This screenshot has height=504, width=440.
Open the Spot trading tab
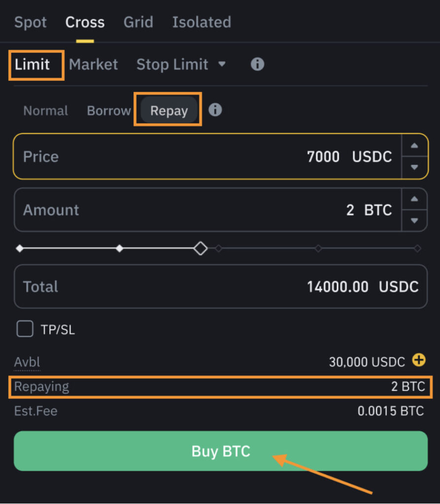(30, 22)
